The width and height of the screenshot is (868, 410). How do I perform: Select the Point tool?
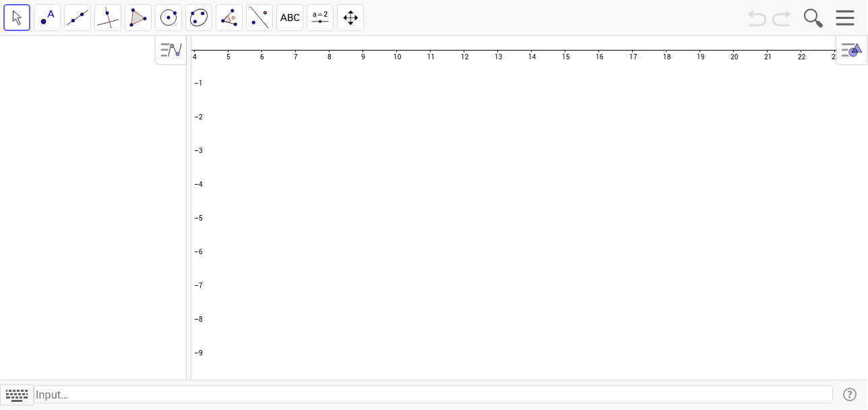coord(47,18)
